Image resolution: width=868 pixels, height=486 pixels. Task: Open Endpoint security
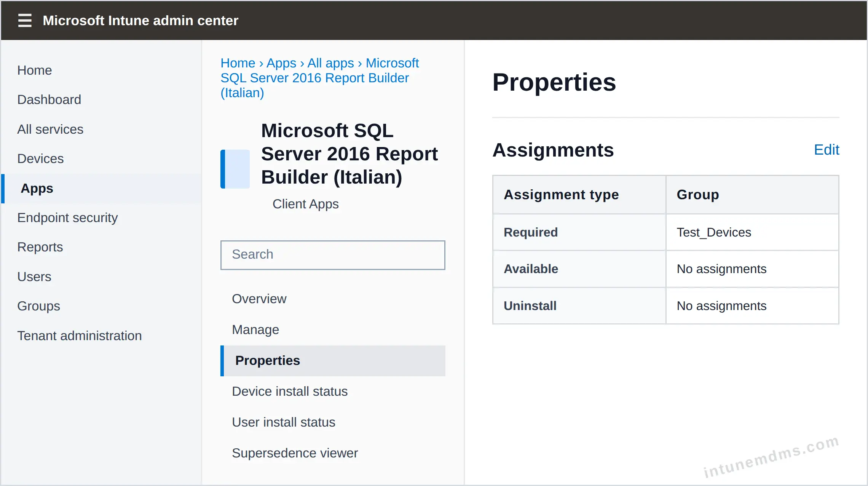[x=67, y=217]
